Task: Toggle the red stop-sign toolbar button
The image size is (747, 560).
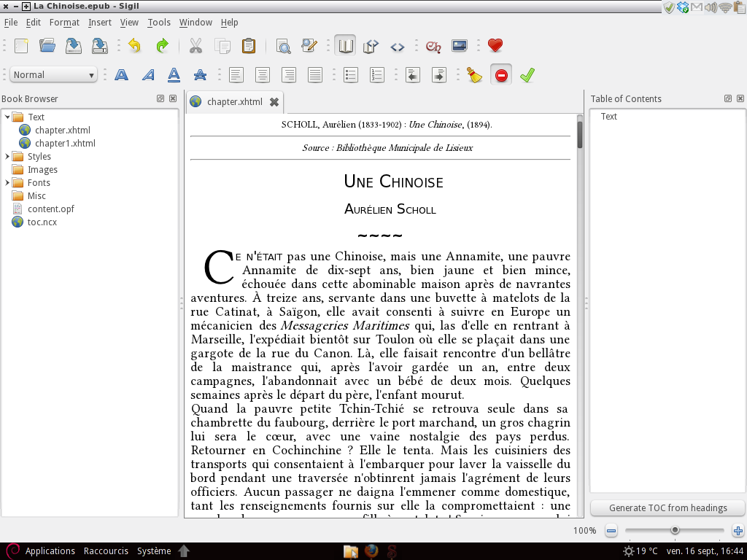Action: [x=501, y=75]
